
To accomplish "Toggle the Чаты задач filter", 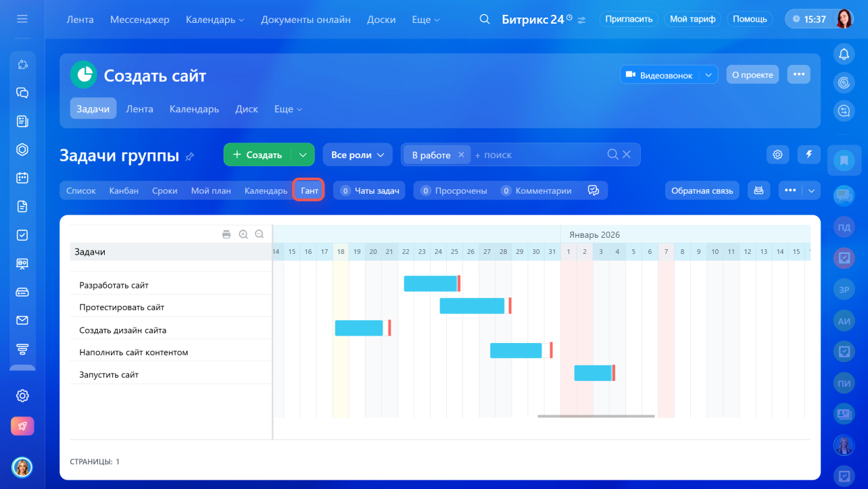I will pos(370,190).
